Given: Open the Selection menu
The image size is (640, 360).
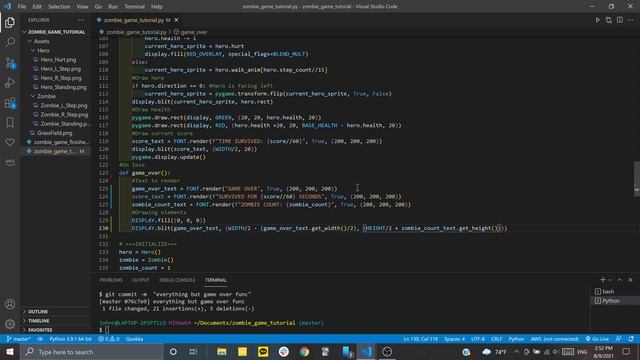Looking at the screenshot, I should click(59, 7).
